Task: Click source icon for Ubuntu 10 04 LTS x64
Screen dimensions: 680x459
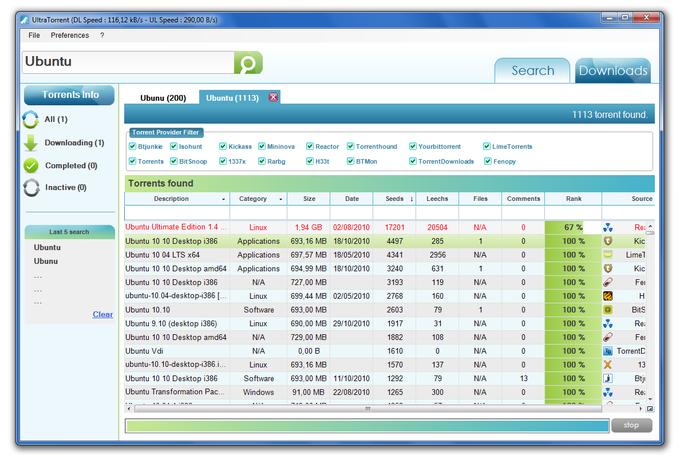Action: (608, 255)
